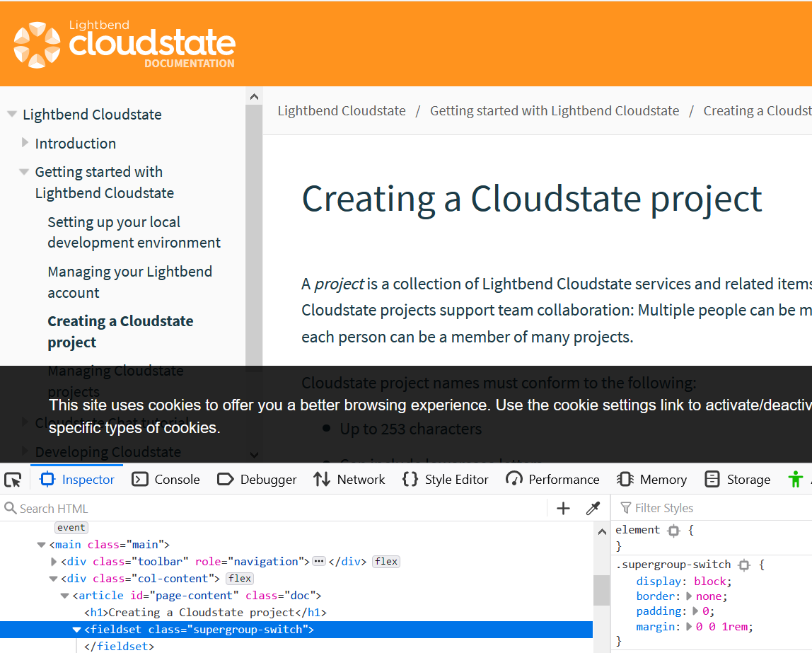The height and width of the screenshot is (653, 812).
Task: Open Setting up your local development environment
Action: 134,232
